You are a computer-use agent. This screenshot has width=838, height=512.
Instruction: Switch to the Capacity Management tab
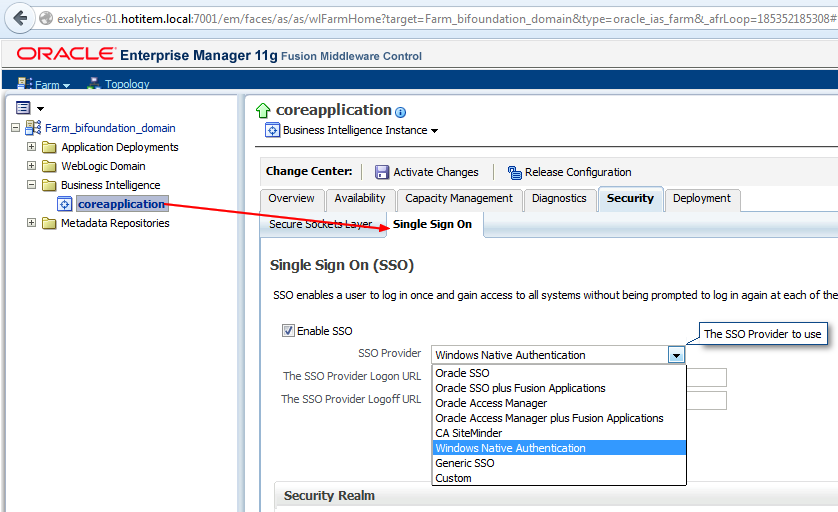pos(459,199)
